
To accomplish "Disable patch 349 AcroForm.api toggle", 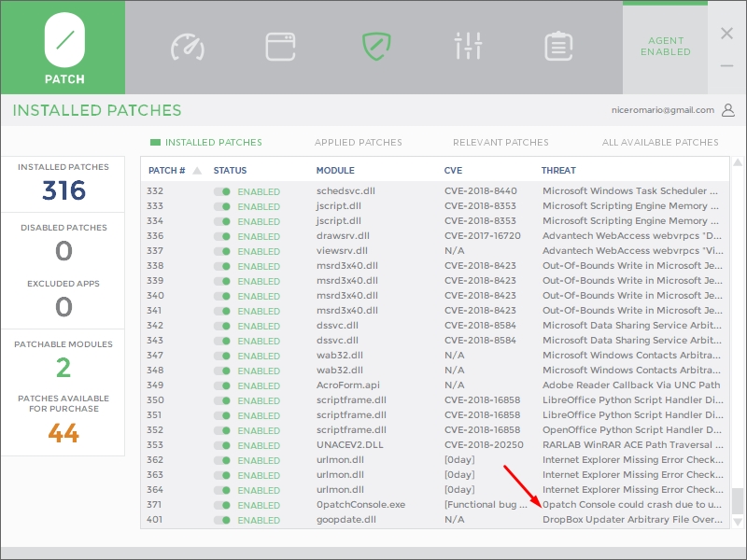I will tap(222, 385).
